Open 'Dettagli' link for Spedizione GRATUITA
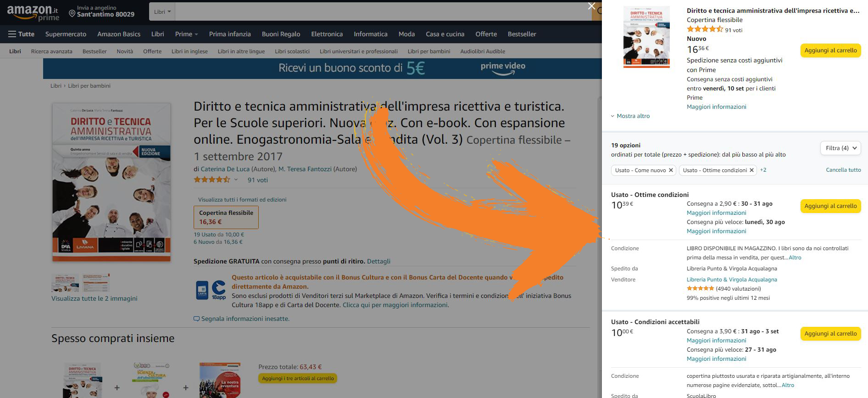868x398 pixels. 378,261
